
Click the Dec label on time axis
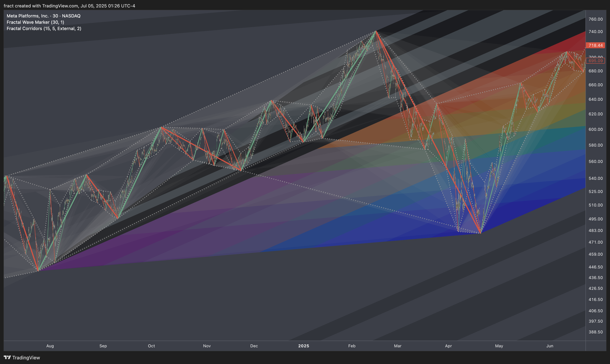tap(254, 346)
